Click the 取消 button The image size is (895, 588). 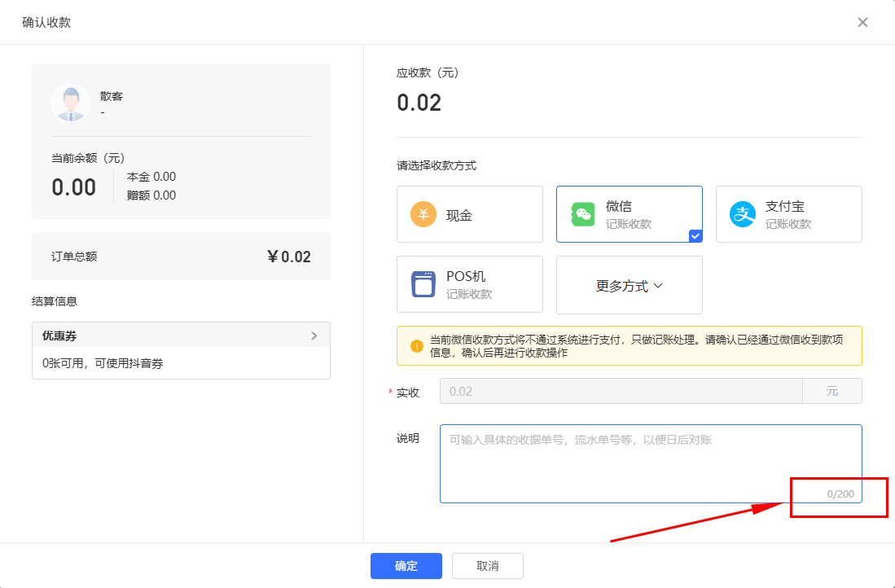click(487, 566)
